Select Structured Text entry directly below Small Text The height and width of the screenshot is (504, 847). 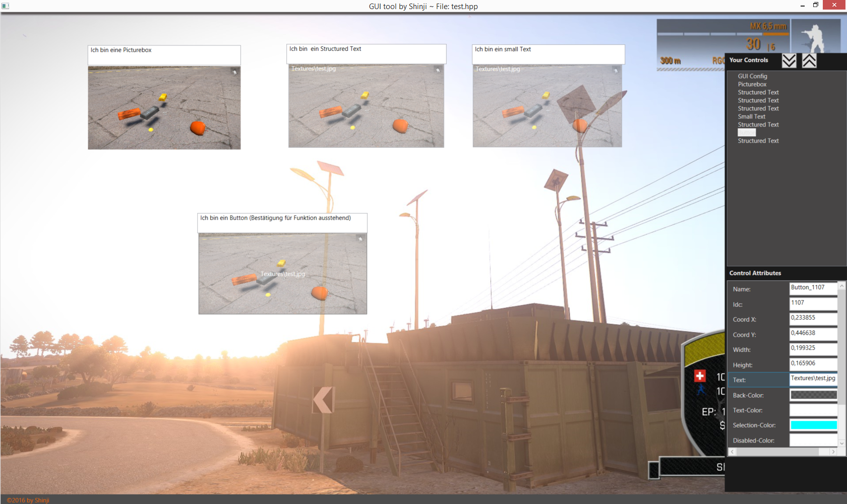tap(758, 124)
